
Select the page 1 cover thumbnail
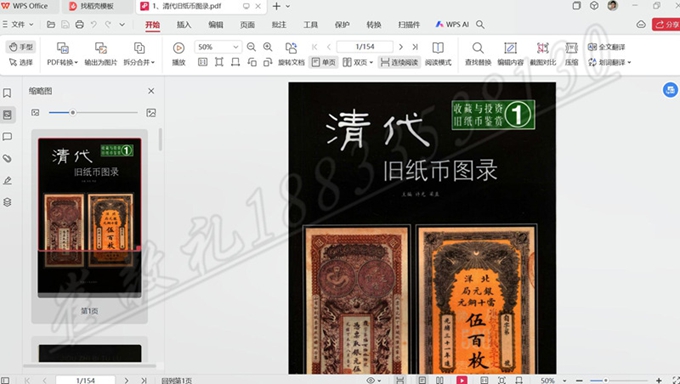(89, 217)
